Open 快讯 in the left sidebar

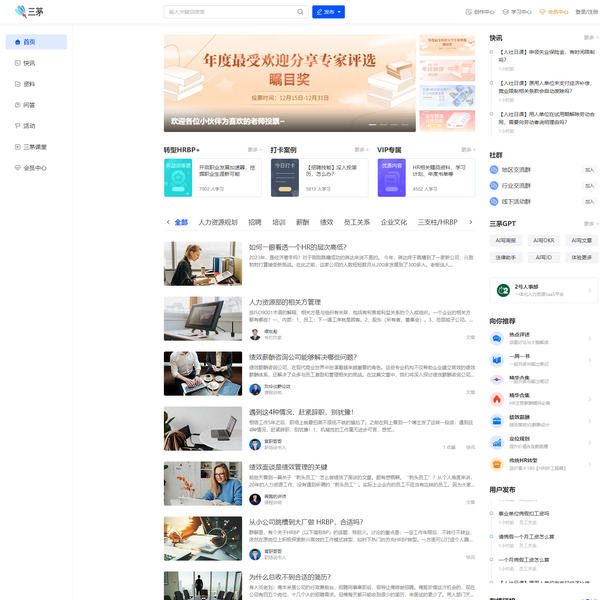point(28,63)
